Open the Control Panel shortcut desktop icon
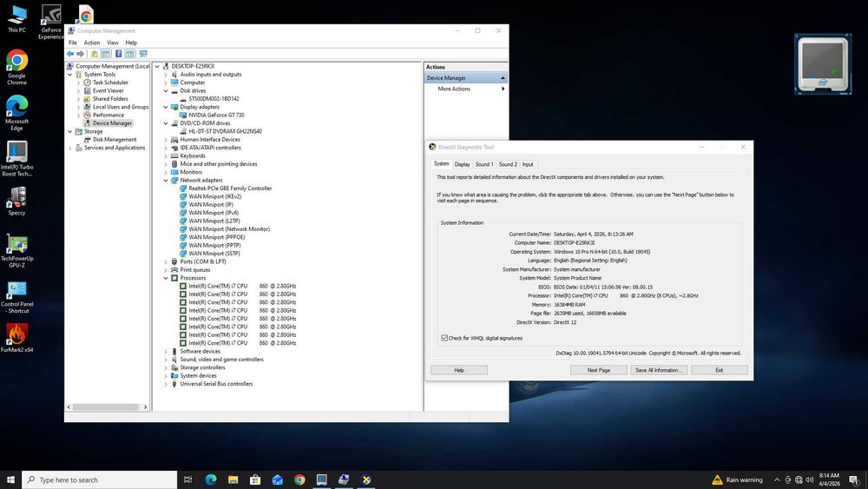The image size is (868, 489). pyautogui.click(x=16, y=297)
